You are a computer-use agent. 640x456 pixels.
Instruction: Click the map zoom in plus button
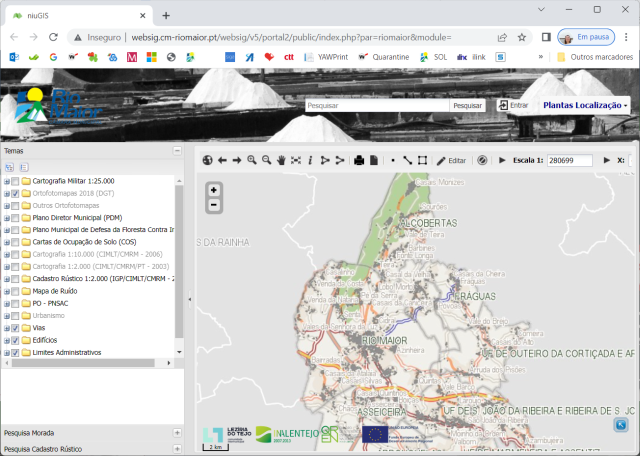(214, 189)
